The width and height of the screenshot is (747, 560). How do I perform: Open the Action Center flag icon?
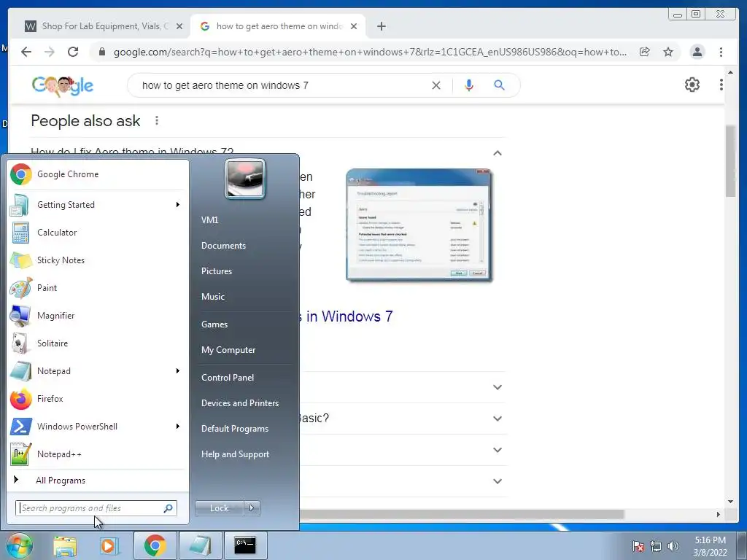pos(638,546)
